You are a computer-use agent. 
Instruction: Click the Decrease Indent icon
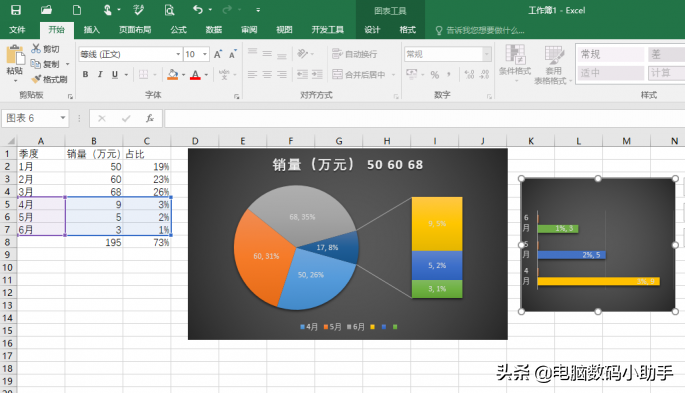[302, 74]
